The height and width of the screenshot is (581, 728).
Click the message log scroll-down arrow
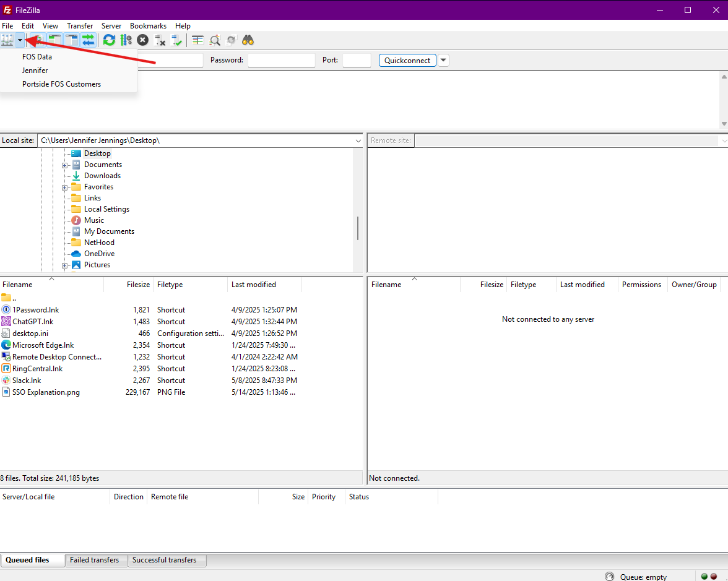pos(724,124)
